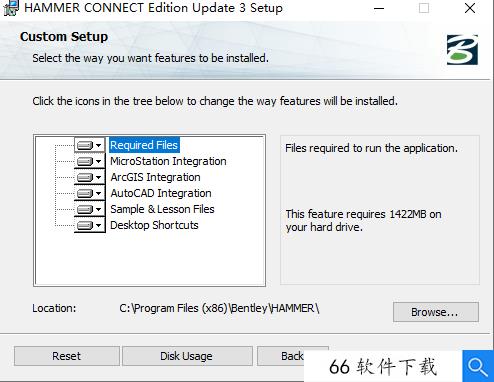494x382 pixels.
Task: Select the Required Files tree item
Action: (144, 145)
